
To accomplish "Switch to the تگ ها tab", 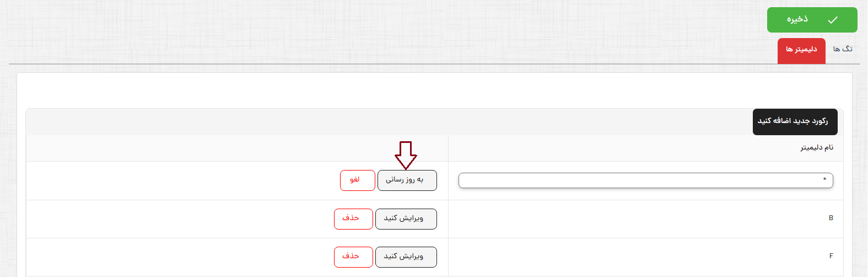I will 843,49.
